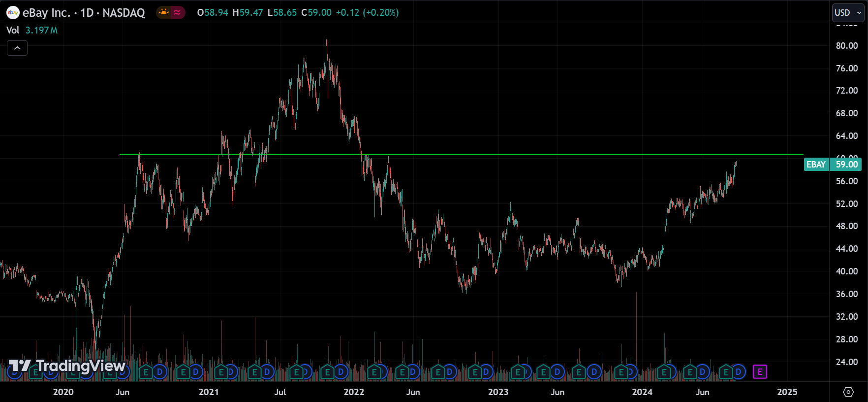Click the 32.00 price axis label
Viewport: 868px width, 402px height.
847,317
